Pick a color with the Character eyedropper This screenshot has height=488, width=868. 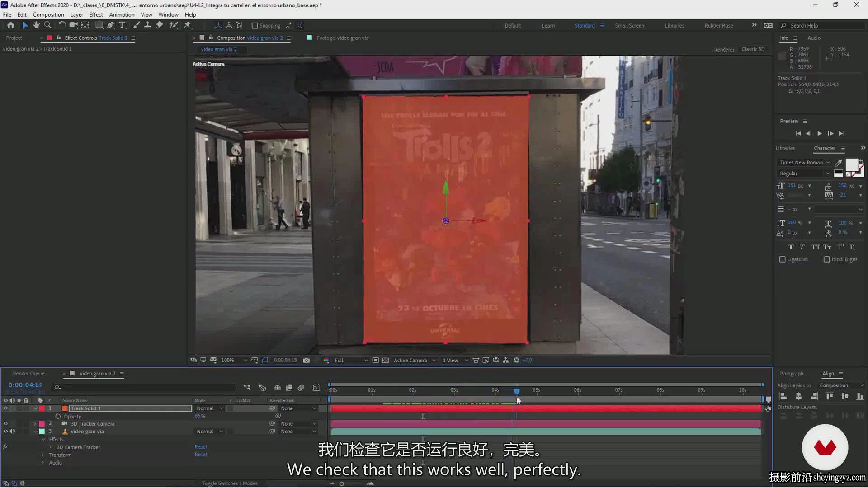point(838,163)
